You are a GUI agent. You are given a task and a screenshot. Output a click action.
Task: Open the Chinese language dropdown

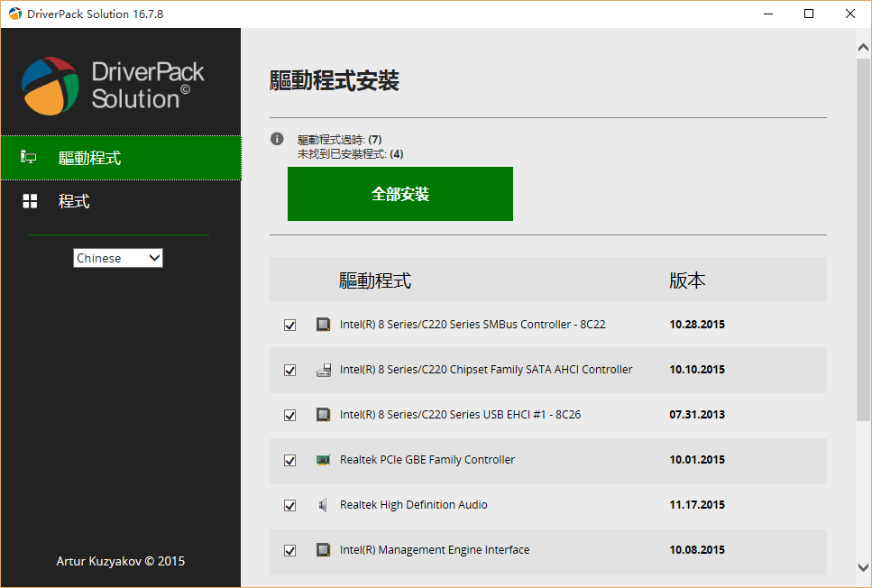point(118,258)
